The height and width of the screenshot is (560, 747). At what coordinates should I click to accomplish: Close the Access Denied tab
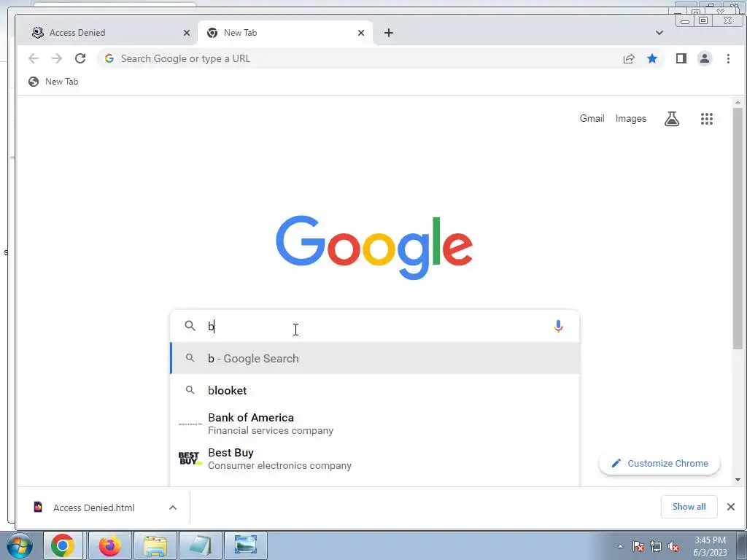(187, 33)
